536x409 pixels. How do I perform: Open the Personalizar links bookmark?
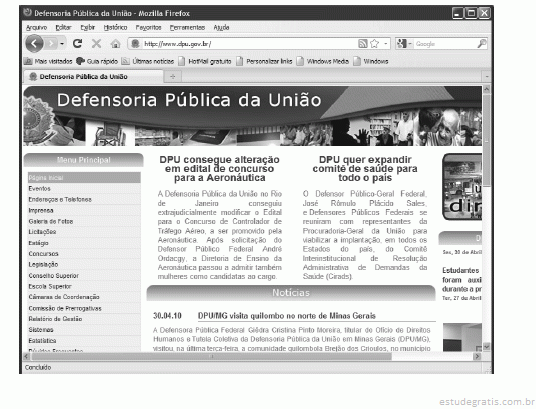click(264, 61)
